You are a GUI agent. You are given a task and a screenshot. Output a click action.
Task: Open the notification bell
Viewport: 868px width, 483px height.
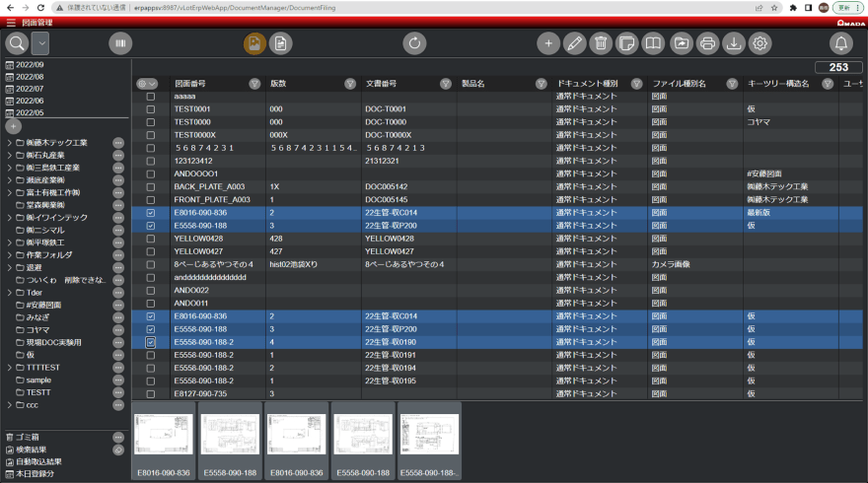840,43
